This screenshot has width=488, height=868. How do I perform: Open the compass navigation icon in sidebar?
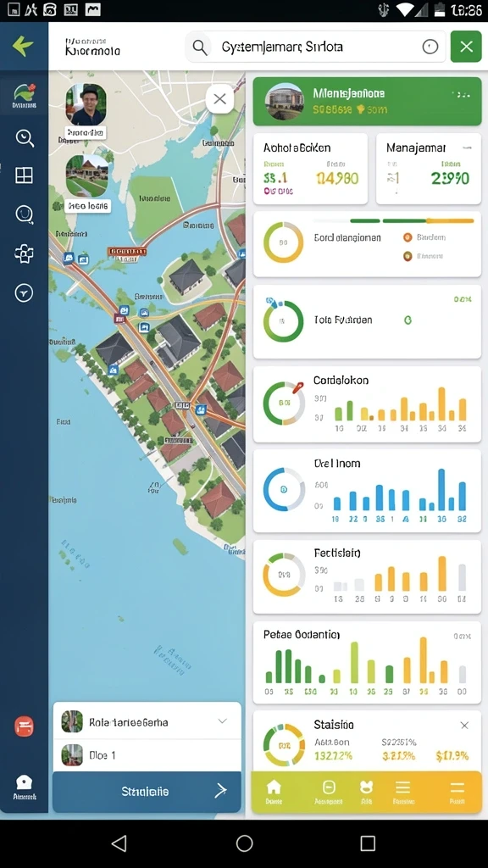coord(24,292)
